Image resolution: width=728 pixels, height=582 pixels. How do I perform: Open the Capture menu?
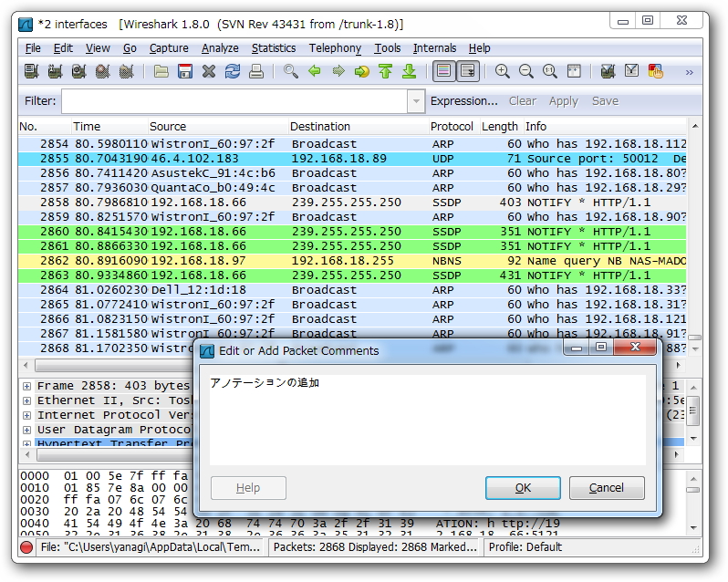click(x=169, y=48)
